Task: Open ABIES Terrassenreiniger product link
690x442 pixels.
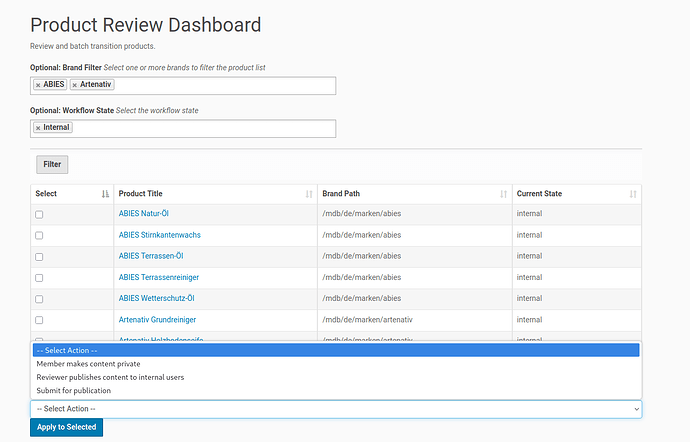Action: [x=158, y=277]
